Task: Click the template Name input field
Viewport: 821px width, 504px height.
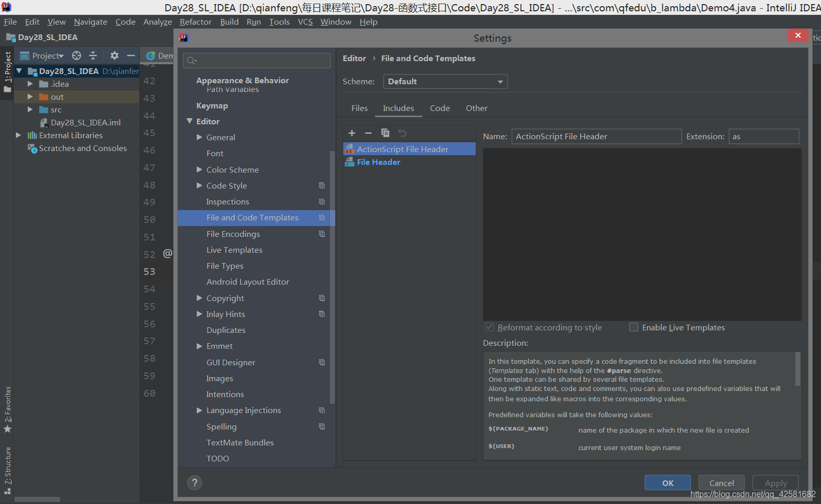Action: [x=596, y=136]
